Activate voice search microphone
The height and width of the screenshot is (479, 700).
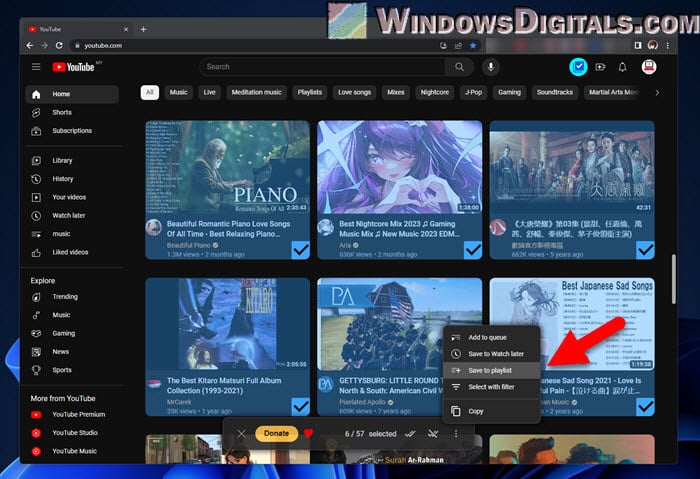point(491,67)
